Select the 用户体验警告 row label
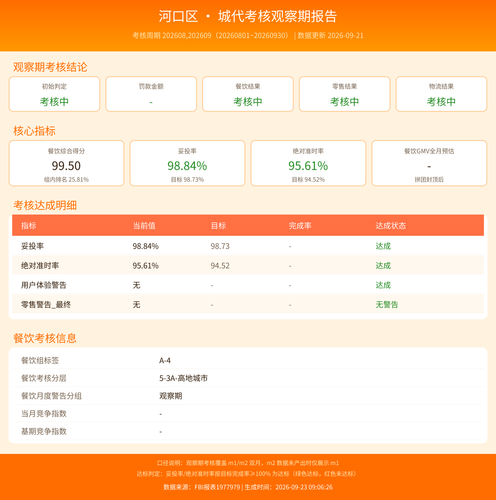This screenshot has height=500, width=496. click(x=44, y=285)
